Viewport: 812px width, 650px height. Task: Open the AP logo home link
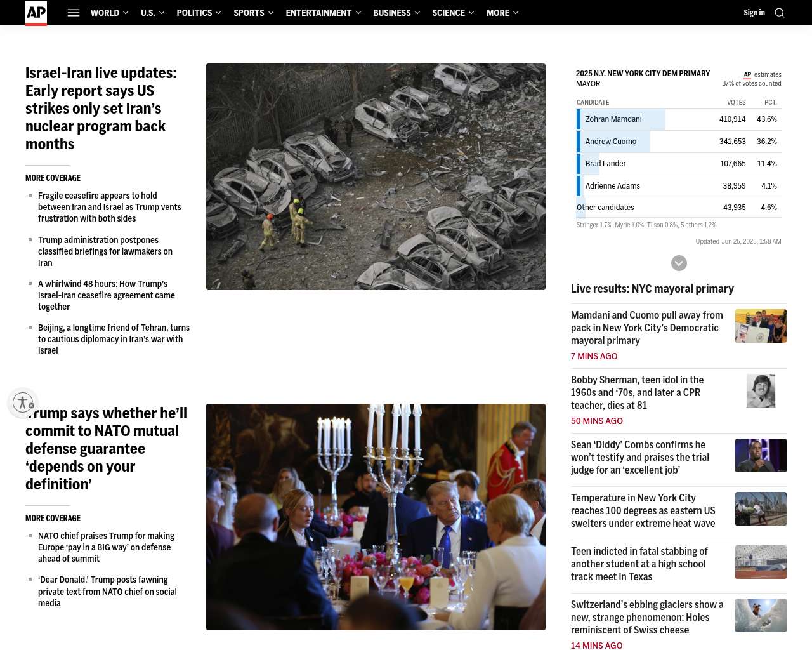[36, 13]
